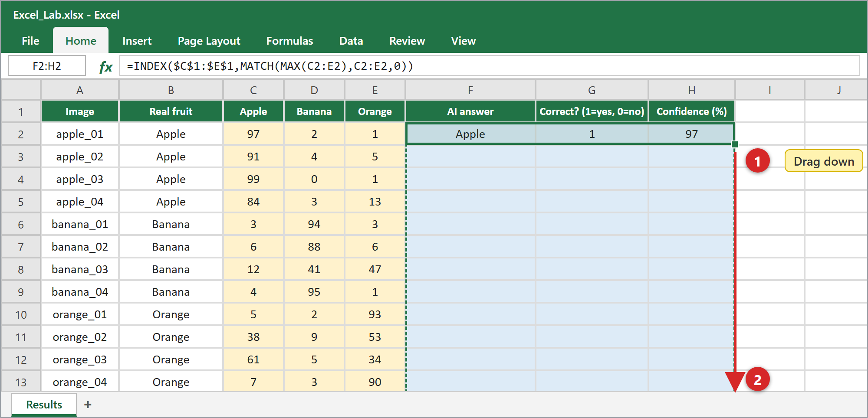Image resolution: width=868 pixels, height=418 pixels.
Task: Add a new sheet with the plus icon
Action: pos(88,405)
